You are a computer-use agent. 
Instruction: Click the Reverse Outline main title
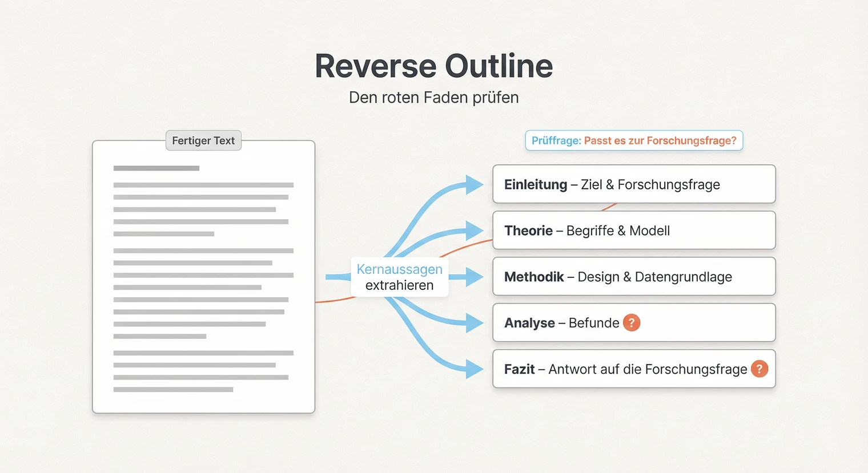433,66
